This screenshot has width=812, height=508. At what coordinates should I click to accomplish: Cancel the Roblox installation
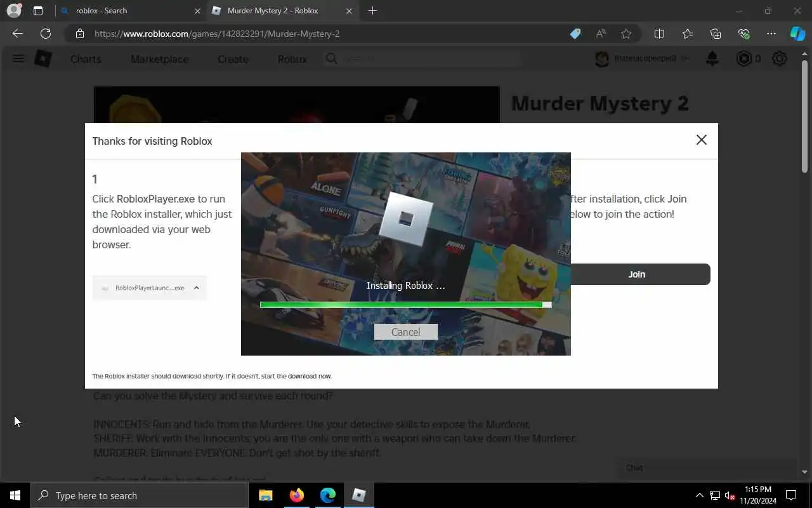(405, 332)
